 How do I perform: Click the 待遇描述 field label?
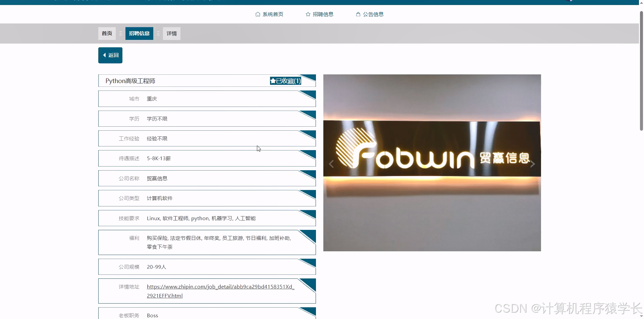pos(129,158)
